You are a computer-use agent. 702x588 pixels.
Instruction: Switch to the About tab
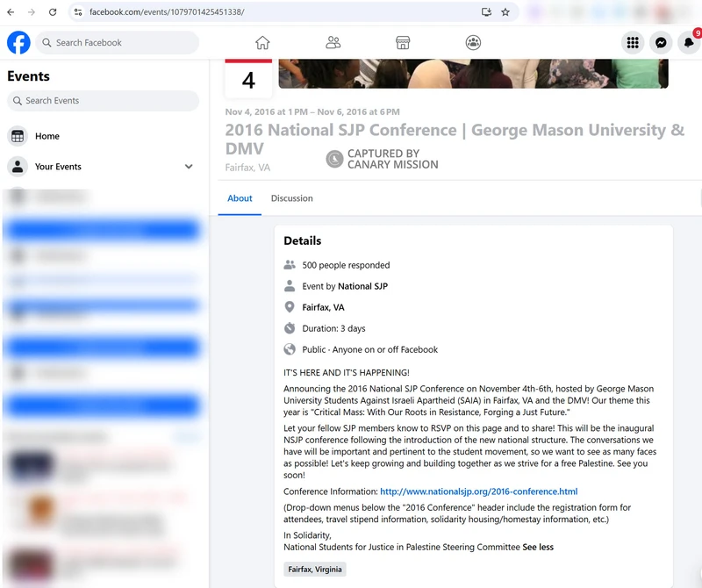click(x=240, y=198)
